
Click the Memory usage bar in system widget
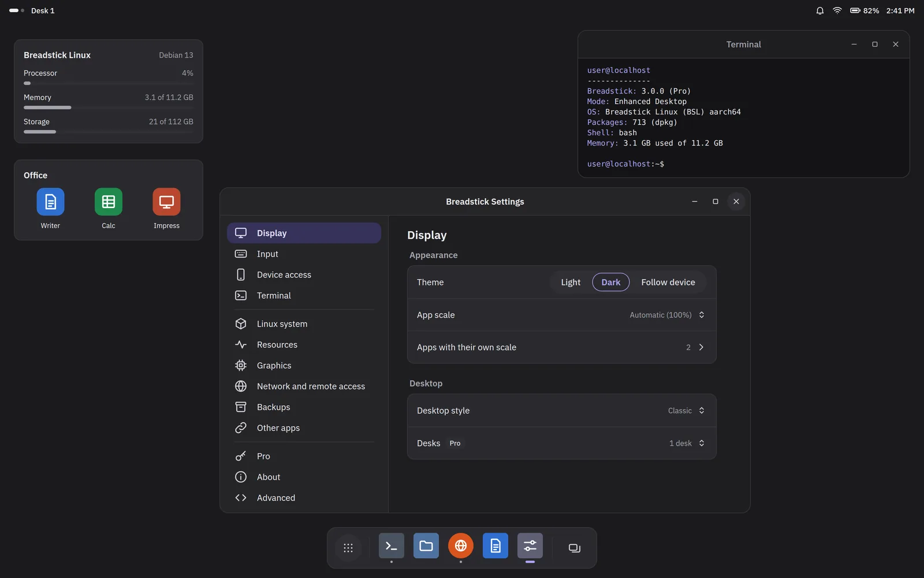109,108
